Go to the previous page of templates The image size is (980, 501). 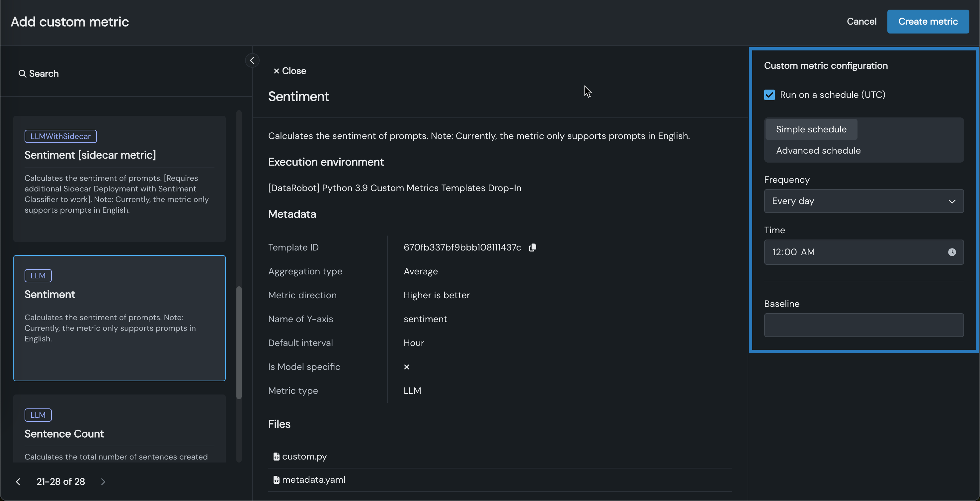coord(18,482)
